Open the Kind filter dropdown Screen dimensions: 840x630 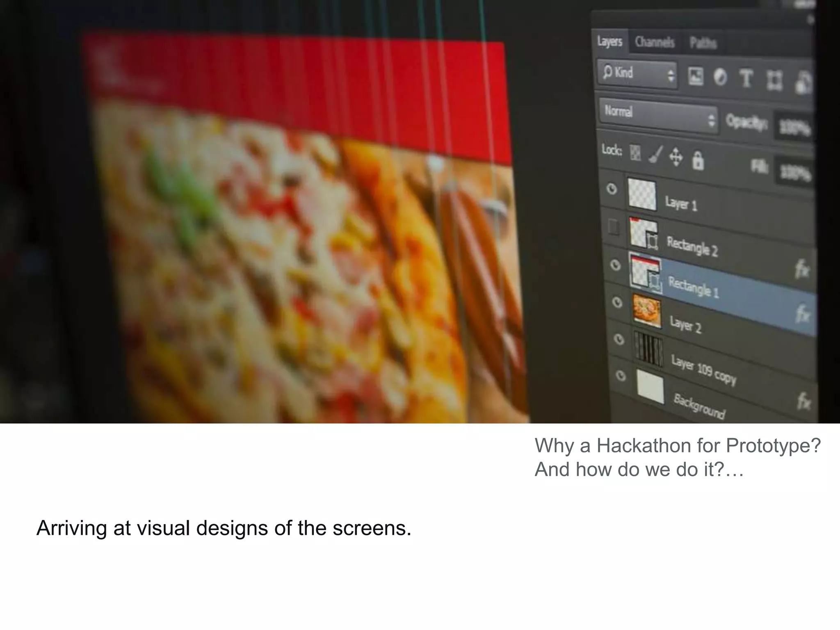[x=637, y=74]
